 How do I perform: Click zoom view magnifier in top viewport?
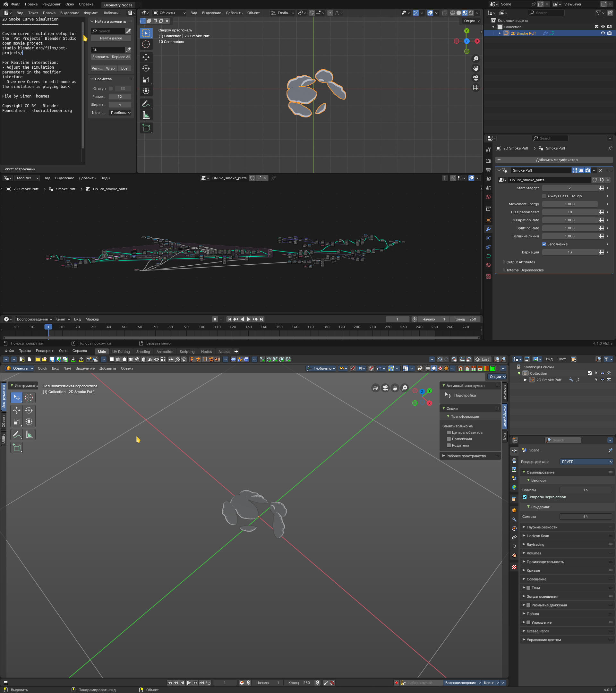tap(476, 59)
